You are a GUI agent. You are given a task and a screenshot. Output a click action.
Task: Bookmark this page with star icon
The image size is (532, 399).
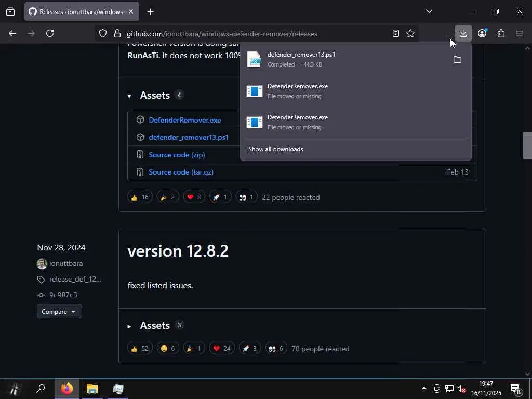tap(410, 33)
